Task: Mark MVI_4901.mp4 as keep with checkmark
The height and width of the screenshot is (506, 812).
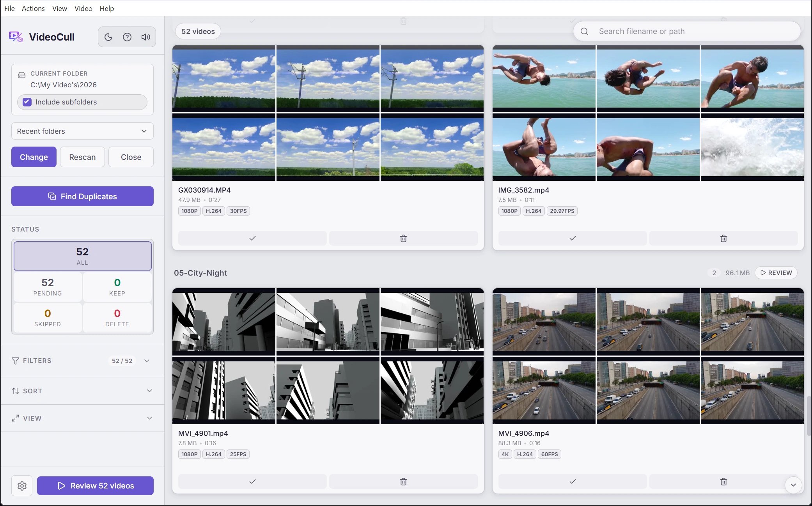Action: [252, 481]
